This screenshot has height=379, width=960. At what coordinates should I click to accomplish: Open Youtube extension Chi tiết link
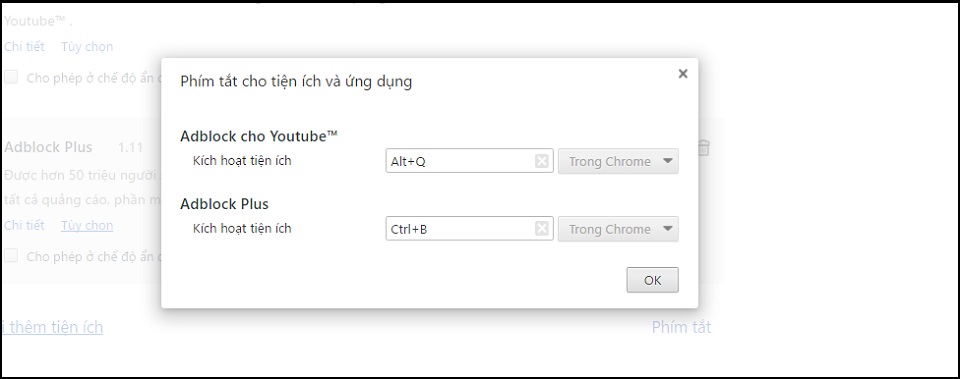24,47
